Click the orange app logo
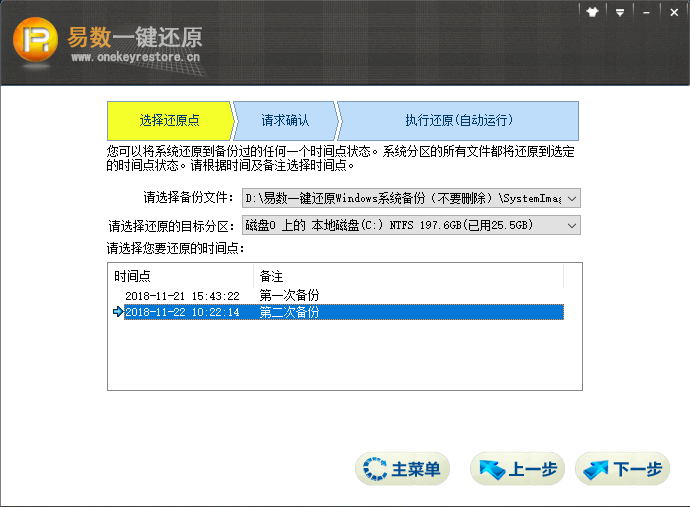Viewport: 690px width, 507px height. click(x=35, y=40)
